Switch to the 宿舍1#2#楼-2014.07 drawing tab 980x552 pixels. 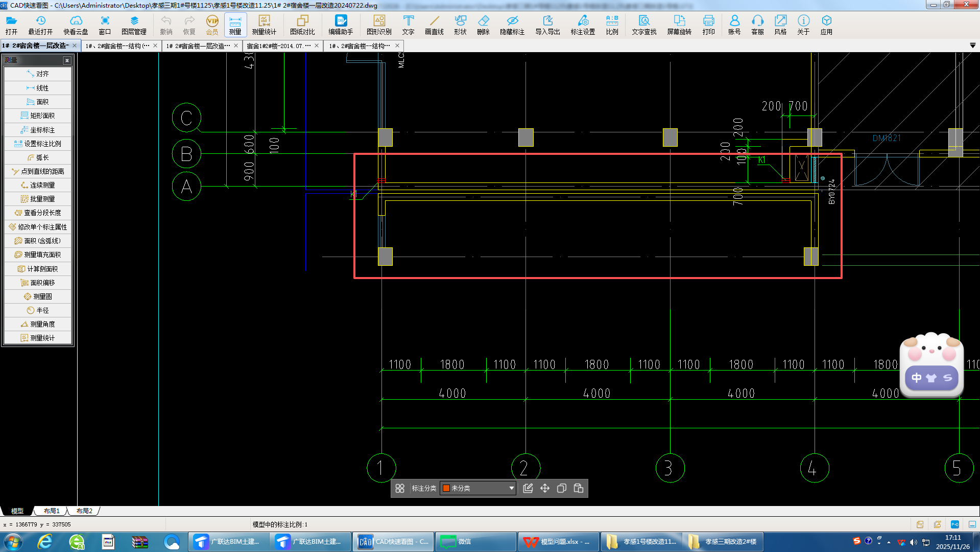pos(279,45)
